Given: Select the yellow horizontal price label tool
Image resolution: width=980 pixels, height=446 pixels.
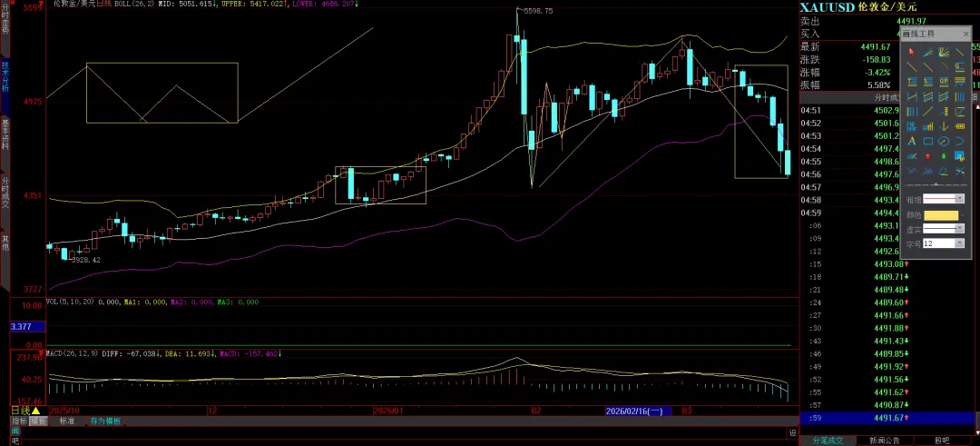Looking at the screenshot, I should point(960,127).
